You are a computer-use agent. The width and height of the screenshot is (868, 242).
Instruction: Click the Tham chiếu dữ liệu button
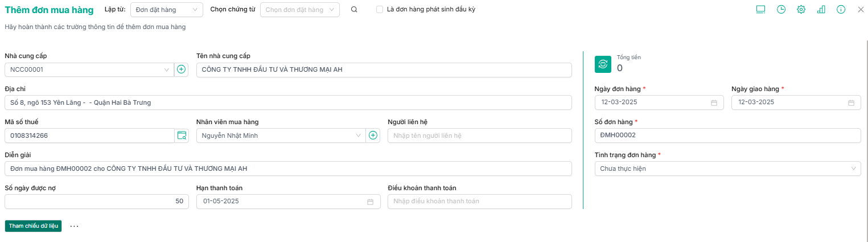pyautogui.click(x=33, y=226)
